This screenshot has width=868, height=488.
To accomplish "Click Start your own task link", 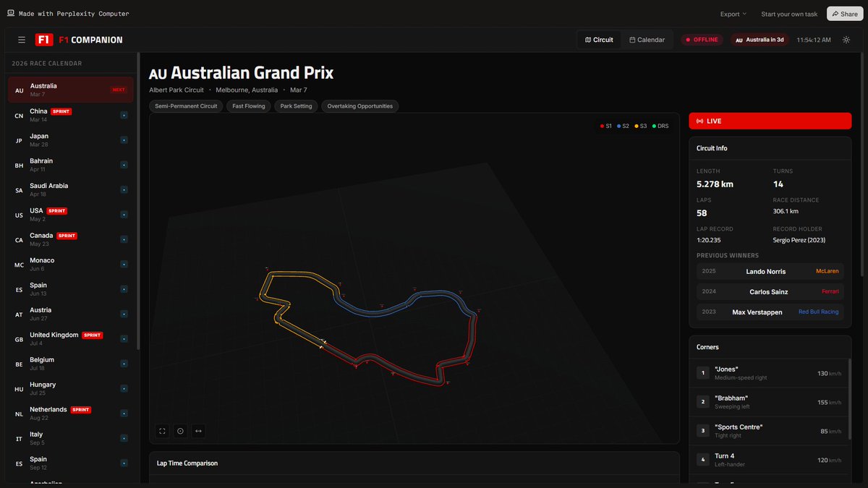I will point(789,14).
